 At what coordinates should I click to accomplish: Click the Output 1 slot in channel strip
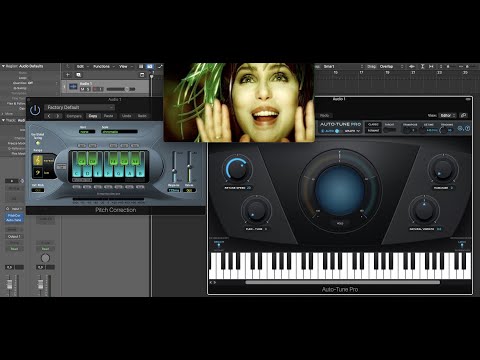pyautogui.click(x=14, y=236)
